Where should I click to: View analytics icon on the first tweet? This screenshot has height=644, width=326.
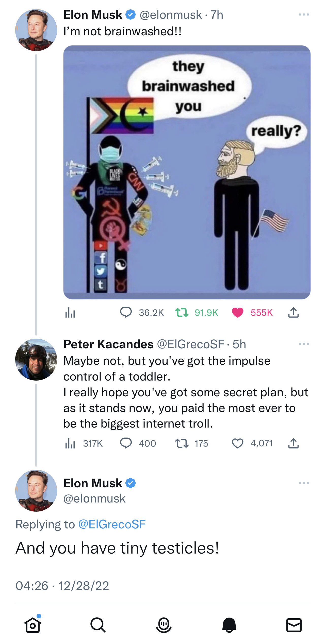pos(70,312)
